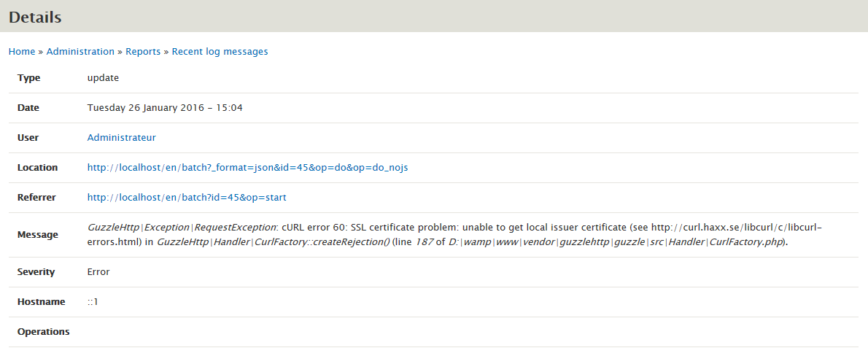This screenshot has height=356, width=868.
Task: Open the Administrateur user profile link
Action: click(x=121, y=137)
